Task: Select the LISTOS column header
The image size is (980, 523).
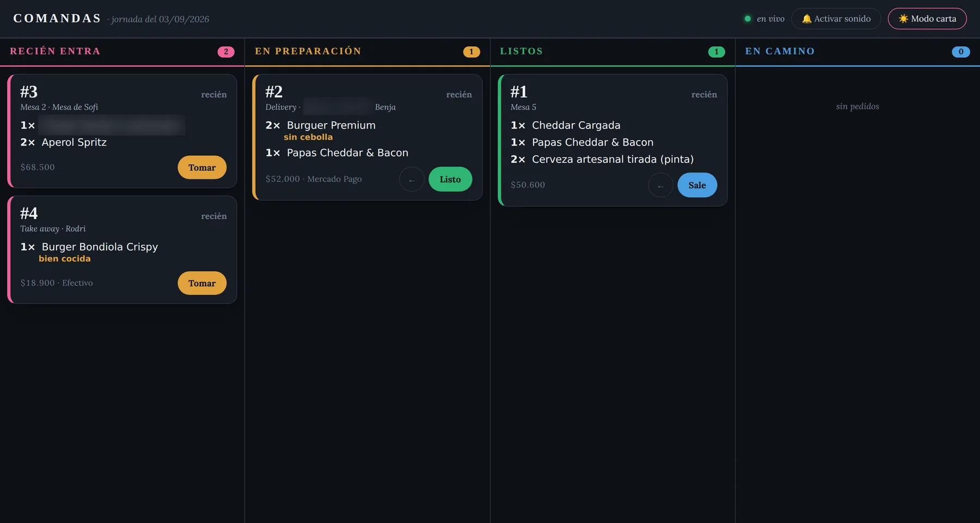Action: coord(522,51)
